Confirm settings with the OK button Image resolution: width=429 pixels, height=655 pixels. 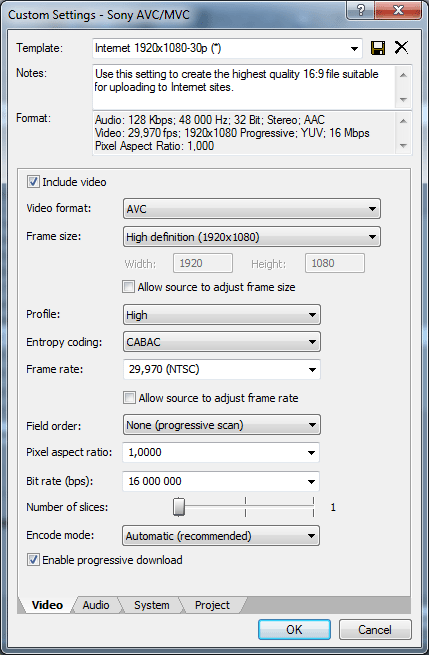click(x=294, y=630)
